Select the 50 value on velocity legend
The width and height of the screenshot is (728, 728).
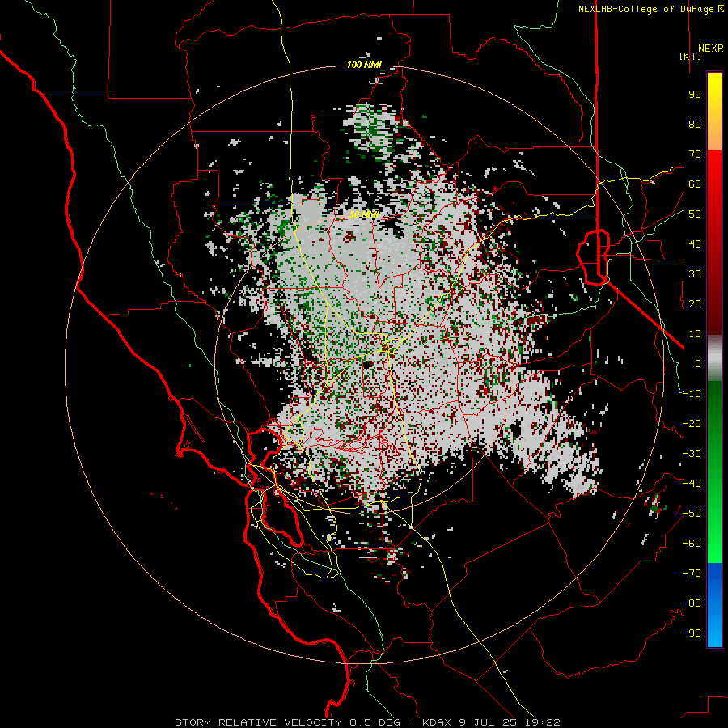(695, 214)
